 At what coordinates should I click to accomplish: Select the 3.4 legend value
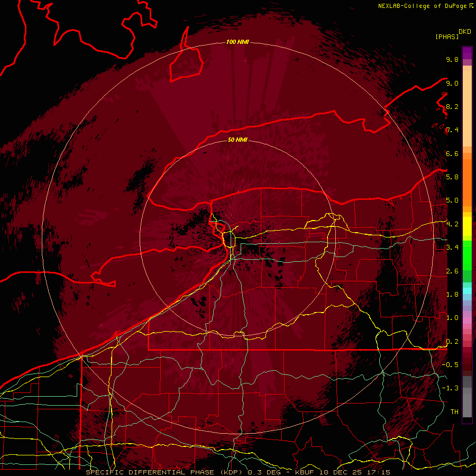click(x=452, y=247)
